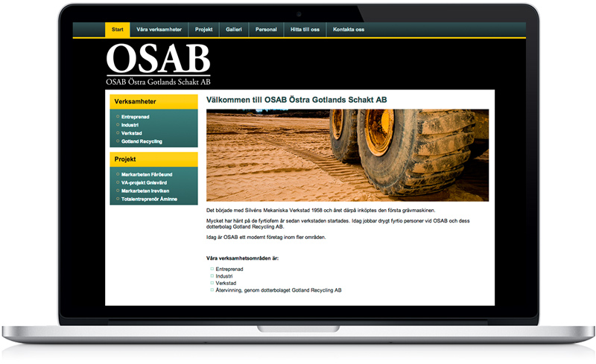
Task: Open Gotland Recycling in sidebar
Action: (x=142, y=141)
